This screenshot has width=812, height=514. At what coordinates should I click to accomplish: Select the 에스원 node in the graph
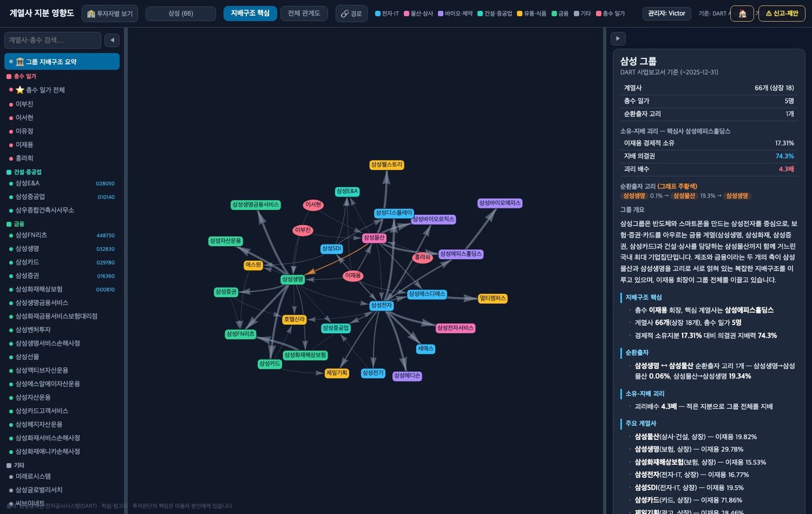click(x=253, y=265)
